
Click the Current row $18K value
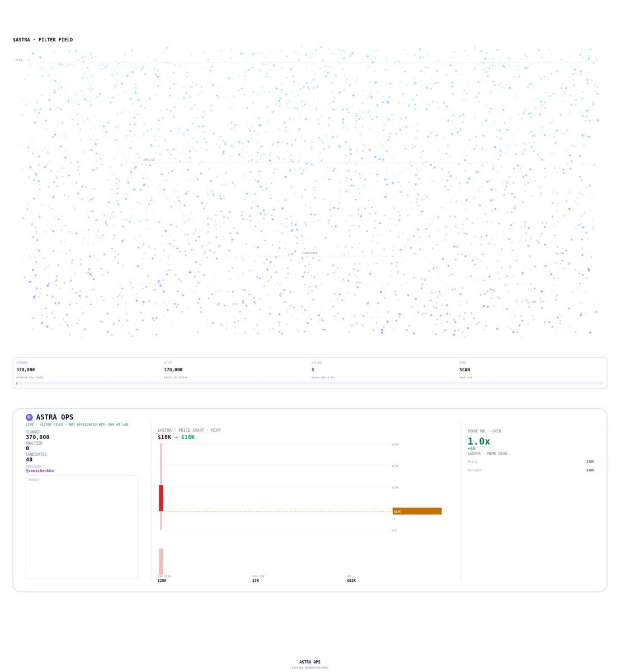tap(590, 470)
